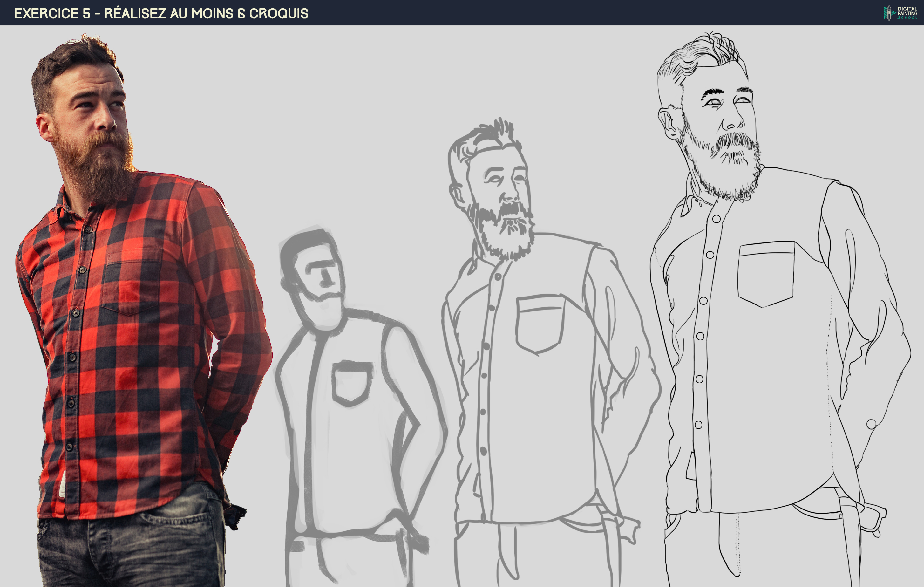Click the 'Exercice 5' title text
Image resolution: width=924 pixels, height=587 pixels.
pos(52,13)
